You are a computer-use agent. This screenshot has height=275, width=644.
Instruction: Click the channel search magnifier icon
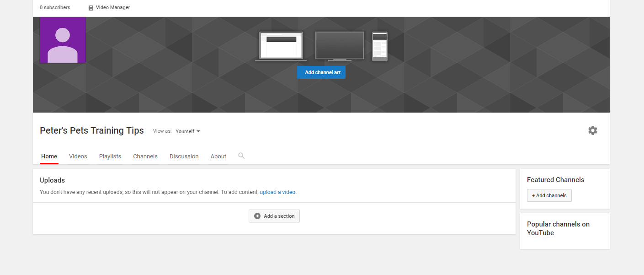tap(241, 156)
